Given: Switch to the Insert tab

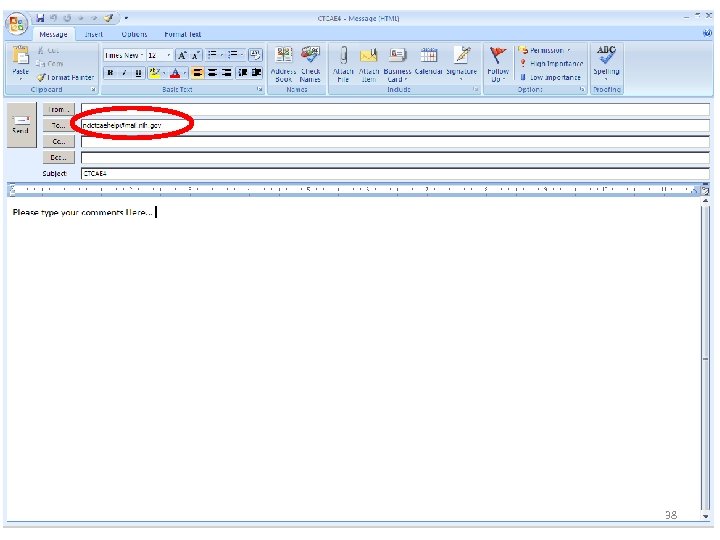Looking at the screenshot, I should pyautogui.click(x=94, y=34).
